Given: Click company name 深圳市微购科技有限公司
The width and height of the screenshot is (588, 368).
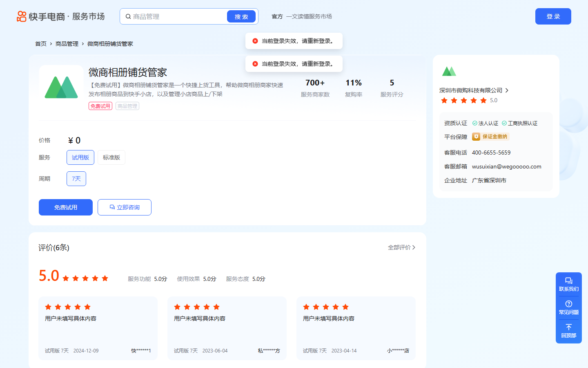Looking at the screenshot, I should pos(471,90).
